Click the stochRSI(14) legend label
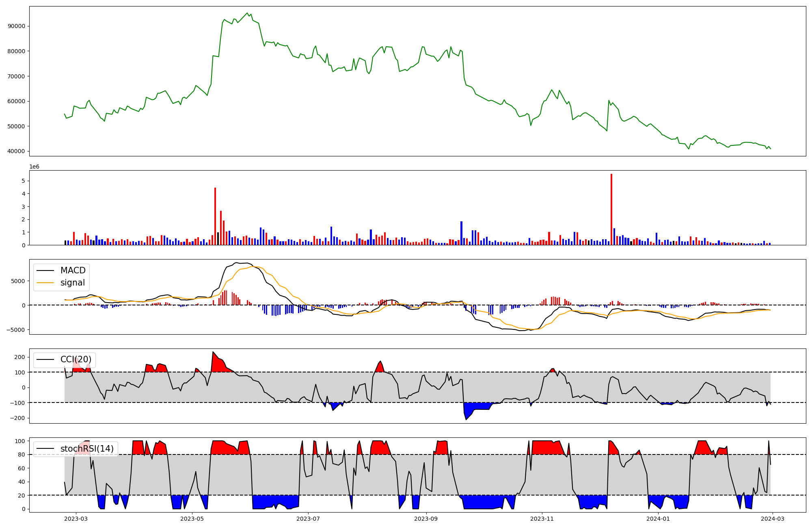 (87, 449)
